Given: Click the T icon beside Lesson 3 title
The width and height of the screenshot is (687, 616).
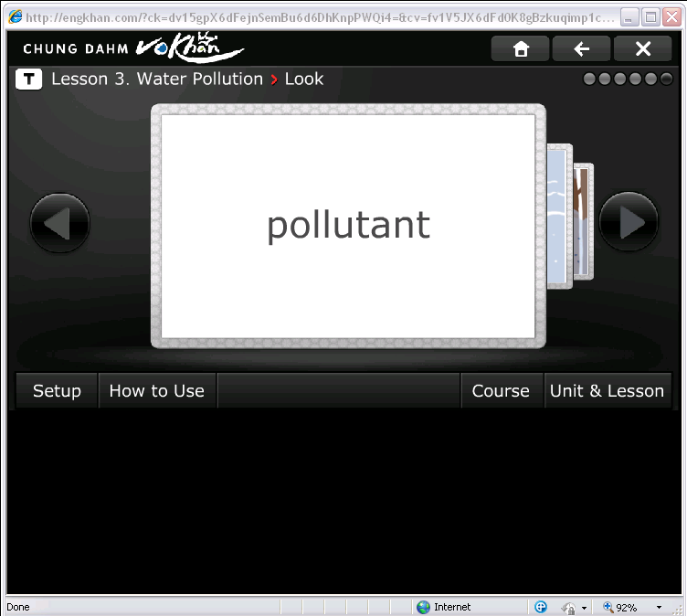Looking at the screenshot, I should 29,80.
